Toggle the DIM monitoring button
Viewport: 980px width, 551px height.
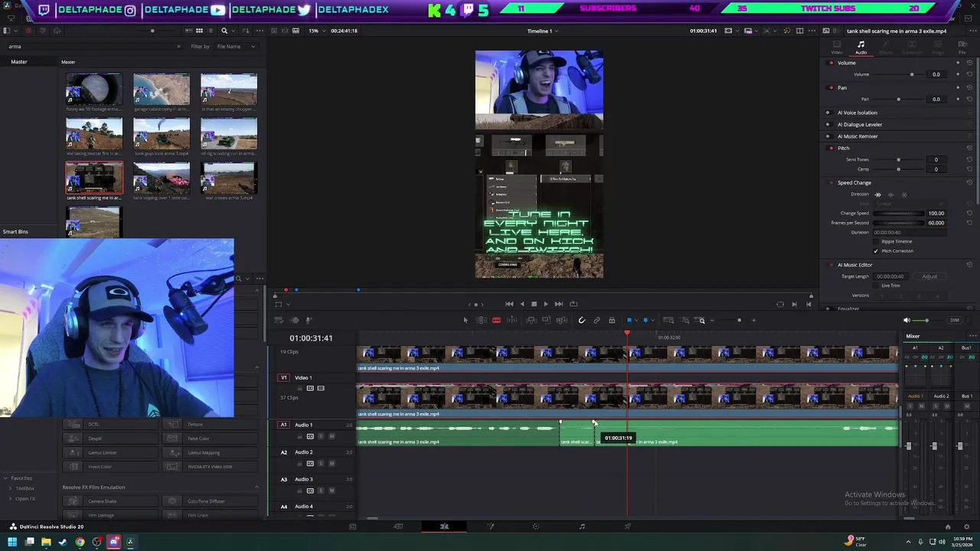coord(954,320)
